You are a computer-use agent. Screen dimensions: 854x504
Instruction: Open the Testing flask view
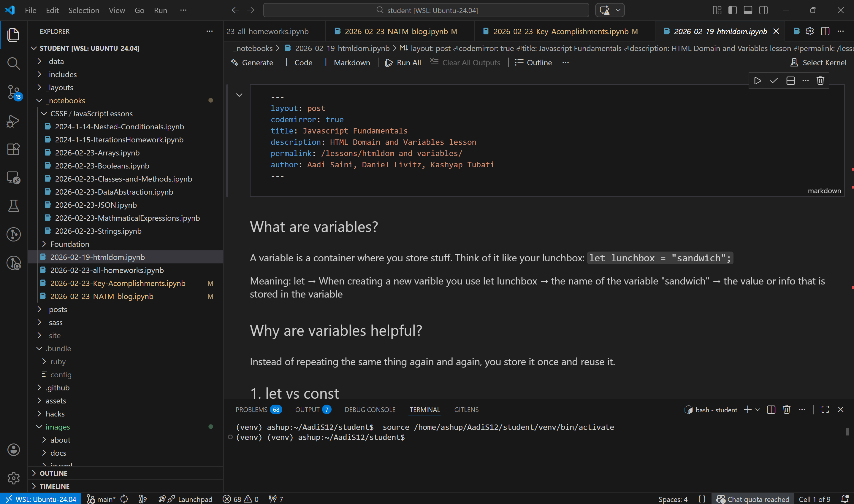13,206
